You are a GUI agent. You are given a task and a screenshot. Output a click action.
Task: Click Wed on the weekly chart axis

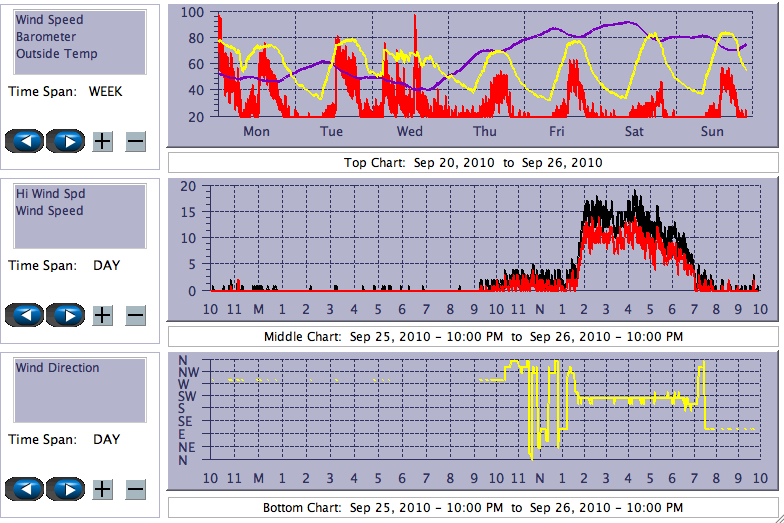coord(410,131)
